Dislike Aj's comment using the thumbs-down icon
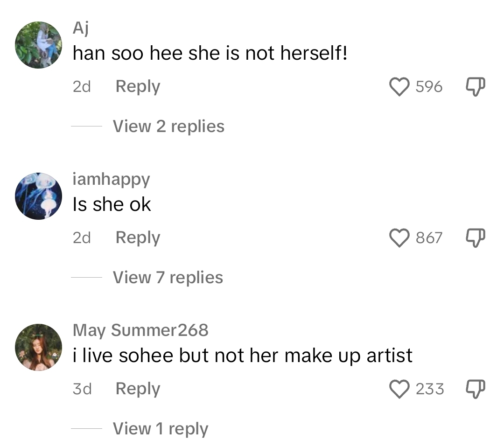 coord(474,86)
